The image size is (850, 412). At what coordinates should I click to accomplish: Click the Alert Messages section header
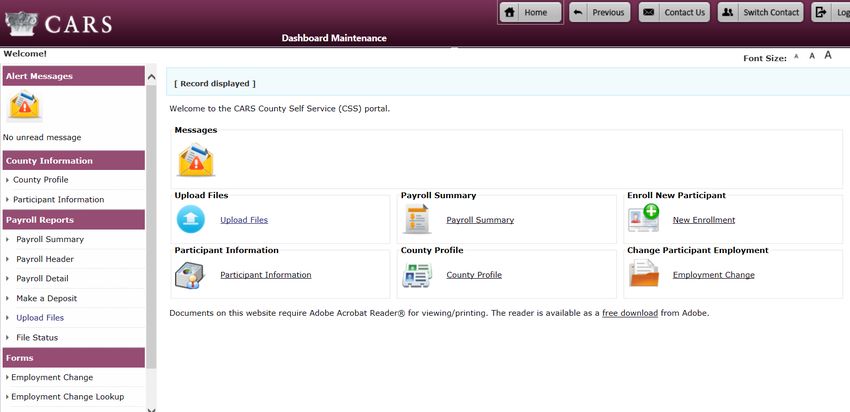click(74, 76)
